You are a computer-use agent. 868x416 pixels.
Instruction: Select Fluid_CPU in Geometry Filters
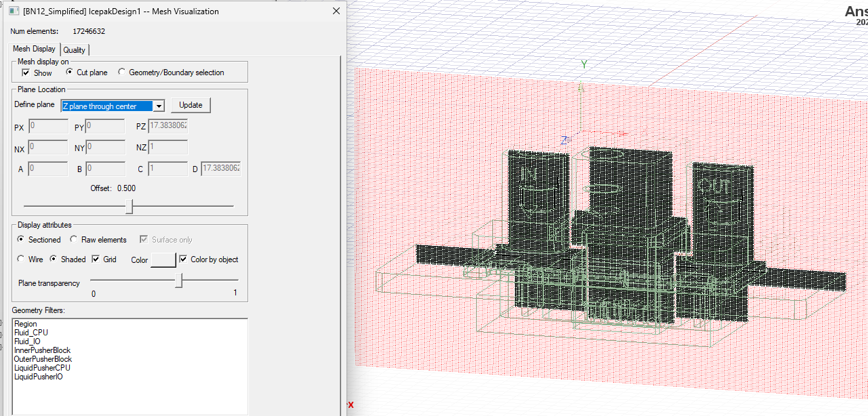click(31, 333)
